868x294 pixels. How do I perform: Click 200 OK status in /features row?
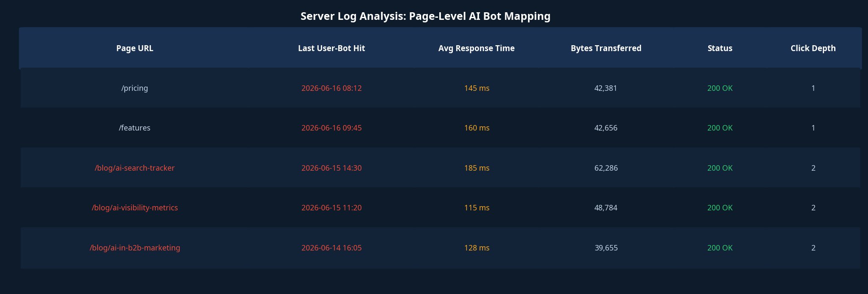point(720,128)
